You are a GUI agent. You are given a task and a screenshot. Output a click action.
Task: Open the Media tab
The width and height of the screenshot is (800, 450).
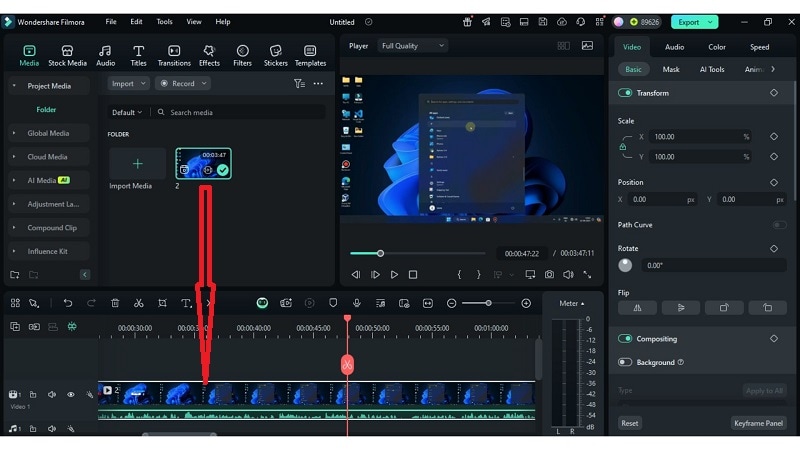29,56
